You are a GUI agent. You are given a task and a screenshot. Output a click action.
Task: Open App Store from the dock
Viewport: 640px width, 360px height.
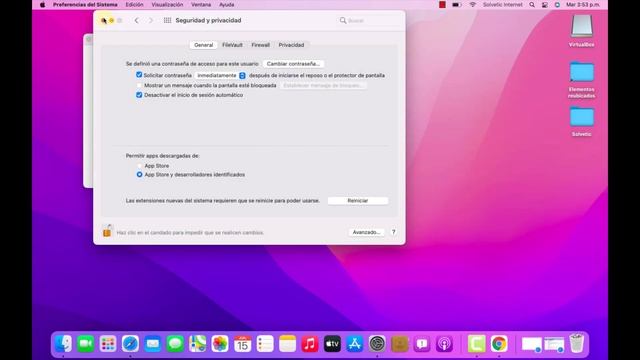[x=355, y=344]
